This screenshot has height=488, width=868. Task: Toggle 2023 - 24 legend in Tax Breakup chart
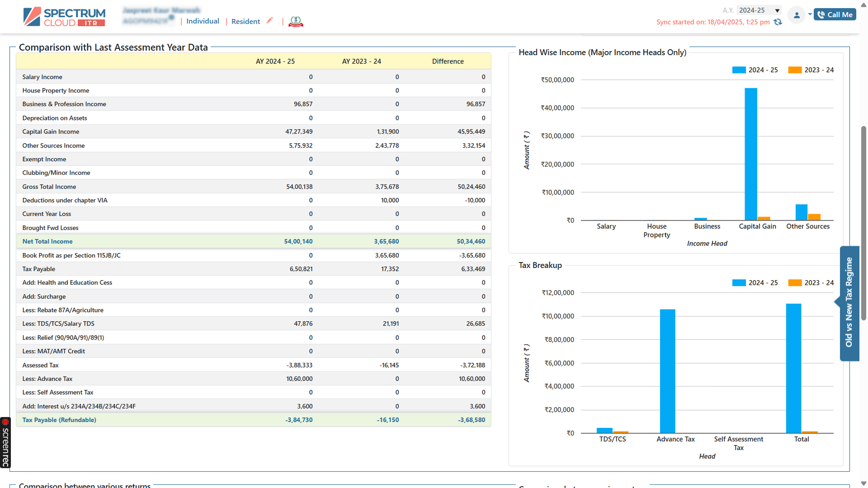pos(811,283)
